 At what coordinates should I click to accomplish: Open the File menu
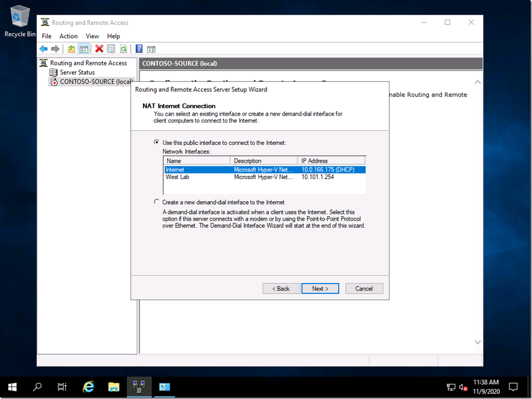(47, 36)
